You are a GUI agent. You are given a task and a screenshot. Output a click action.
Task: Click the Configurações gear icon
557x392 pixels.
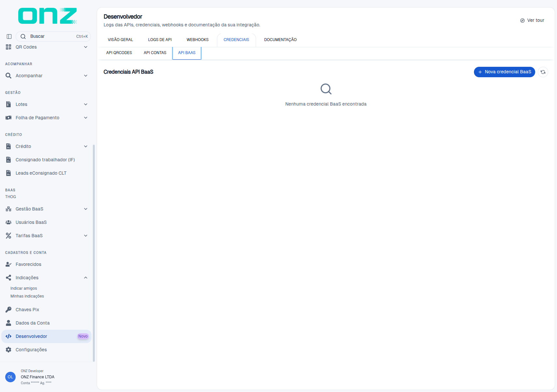(x=8, y=350)
